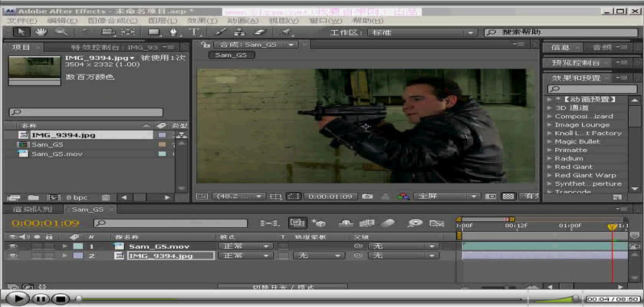Open the 工作区 标准 workspace dropdown
The image size is (644, 307).
[x=422, y=32]
